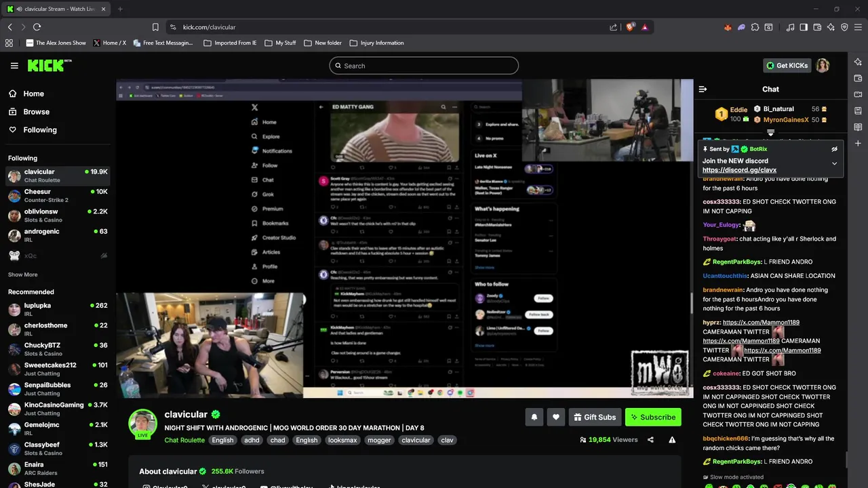Click the heart follow button
Screen dimensions: 868x488
click(555, 417)
